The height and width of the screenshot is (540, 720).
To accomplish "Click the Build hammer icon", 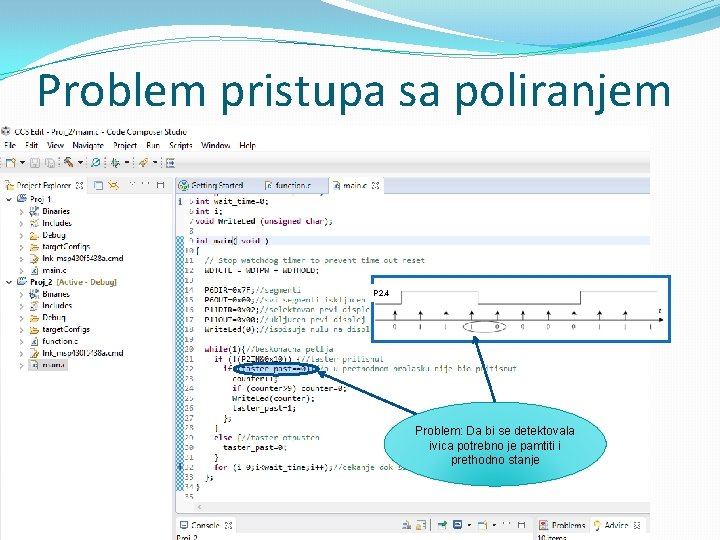I will (x=69, y=162).
